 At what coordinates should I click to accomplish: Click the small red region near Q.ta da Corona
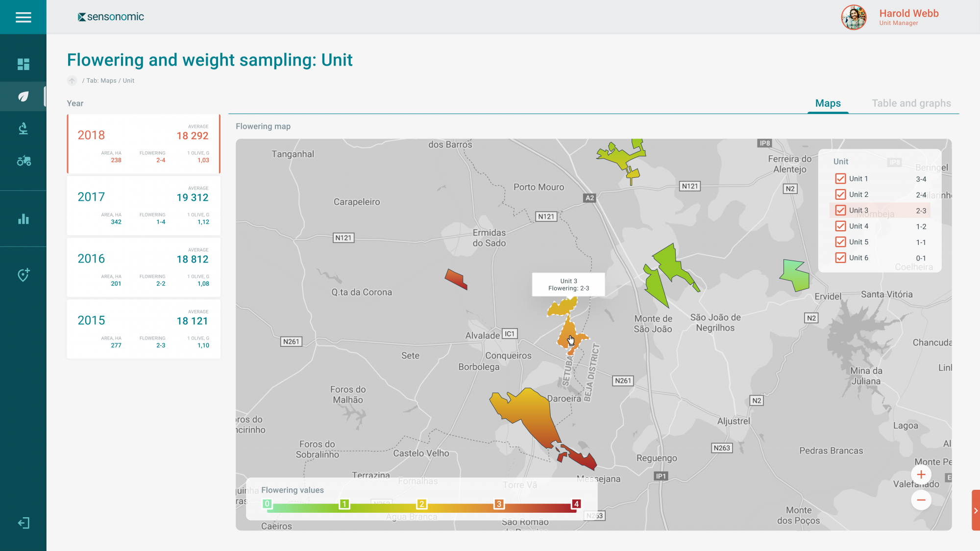click(x=456, y=279)
